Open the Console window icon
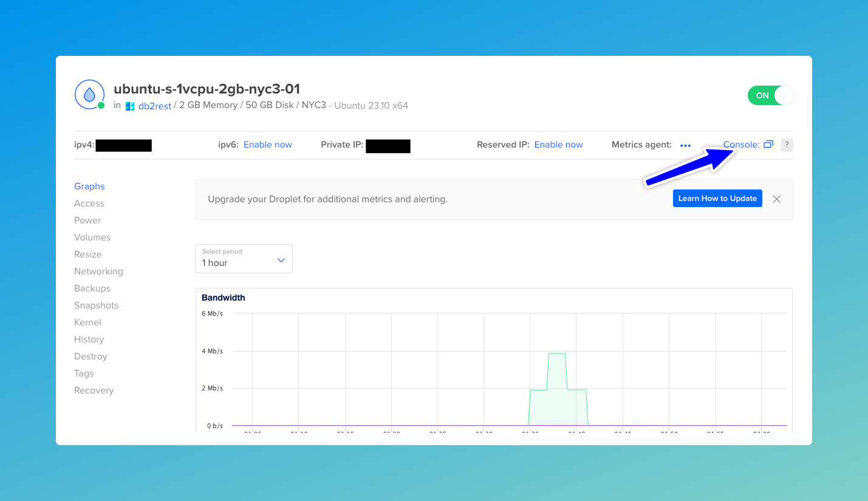Viewport: 868px width, 501px height. (768, 145)
